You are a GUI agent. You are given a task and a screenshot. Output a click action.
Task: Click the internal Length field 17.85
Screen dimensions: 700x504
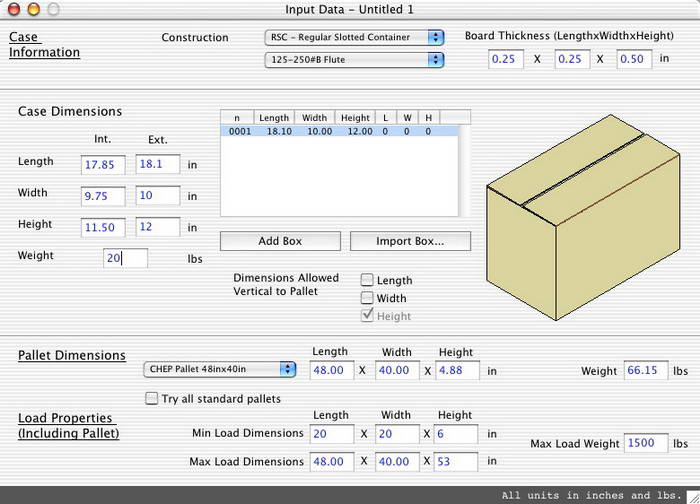[x=103, y=164]
